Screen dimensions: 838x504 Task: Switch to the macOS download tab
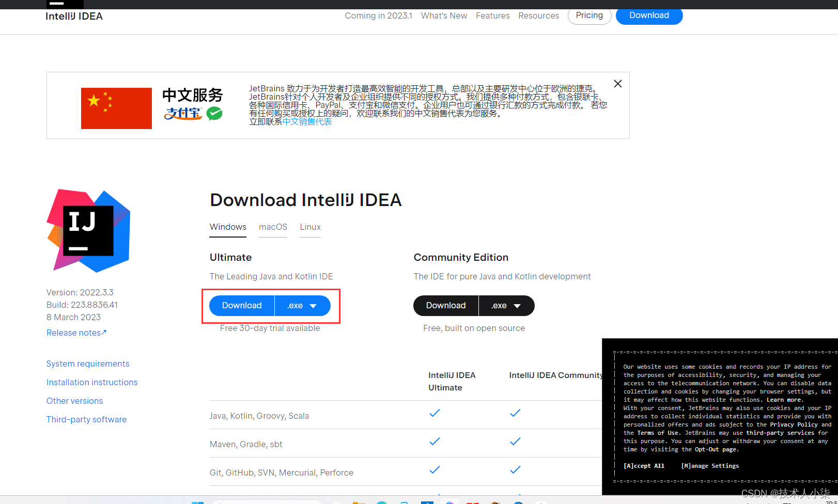(x=273, y=227)
